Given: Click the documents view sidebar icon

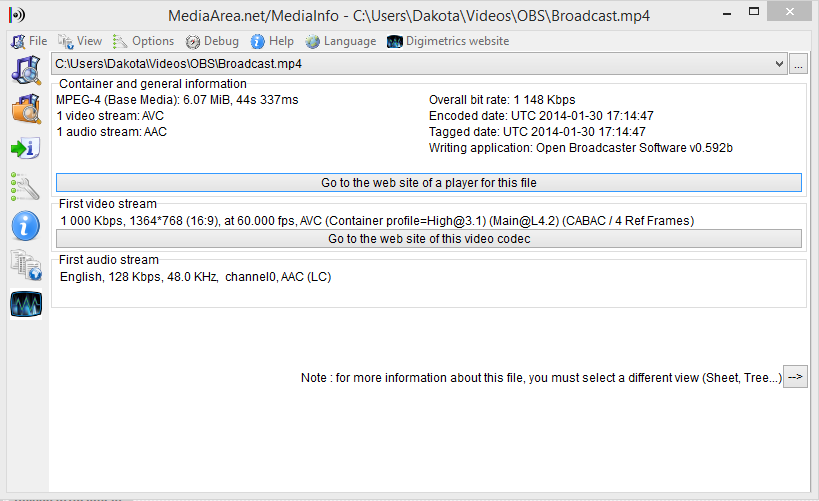Looking at the screenshot, I should click(26, 265).
